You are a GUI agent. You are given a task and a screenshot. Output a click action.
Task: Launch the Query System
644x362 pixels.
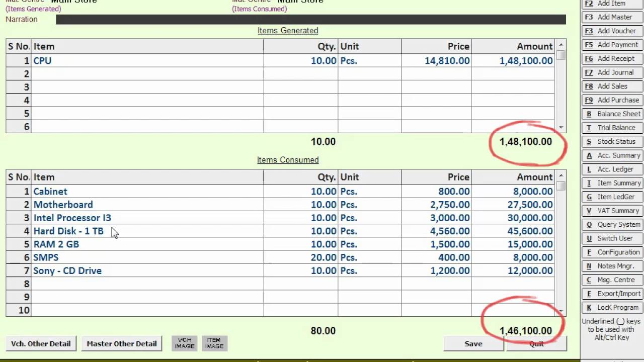(x=612, y=224)
